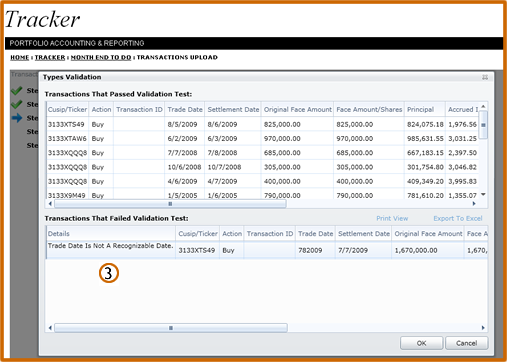Click principal value 409,349.20
The image size is (507, 362).
click(x=425, y=181)
